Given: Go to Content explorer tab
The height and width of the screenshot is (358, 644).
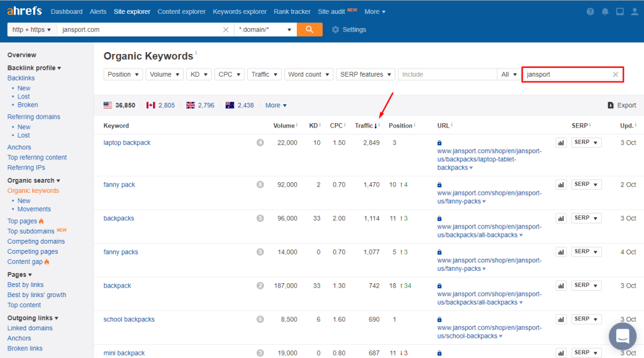Looking at the screenshot, I should (x=182, y=12).
